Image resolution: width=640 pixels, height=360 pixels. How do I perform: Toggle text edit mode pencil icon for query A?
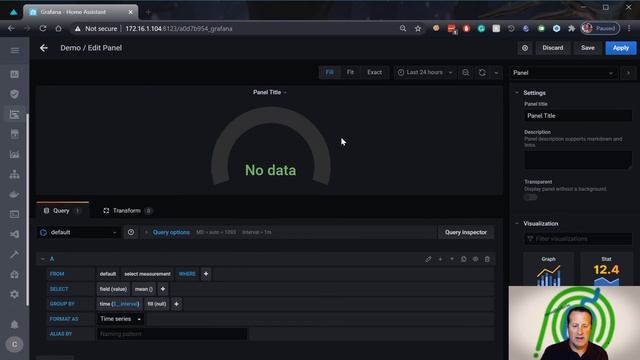tap(428, 259)
